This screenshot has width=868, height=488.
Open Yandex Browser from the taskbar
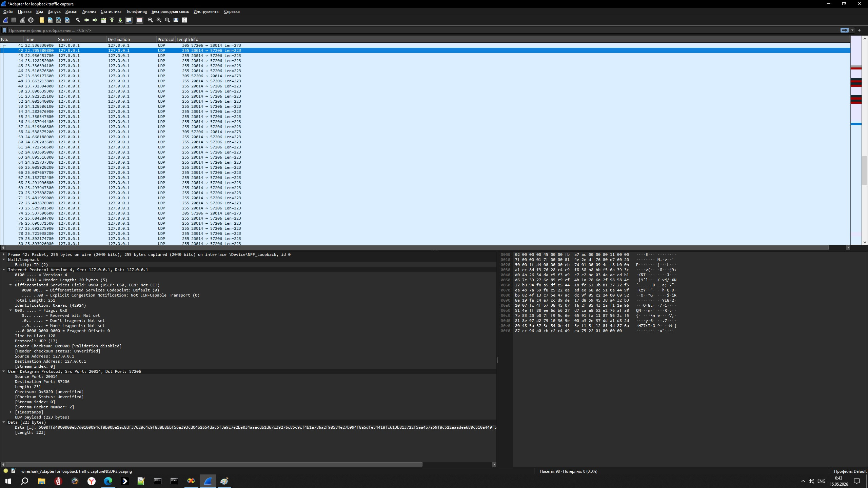pos(92,481)
